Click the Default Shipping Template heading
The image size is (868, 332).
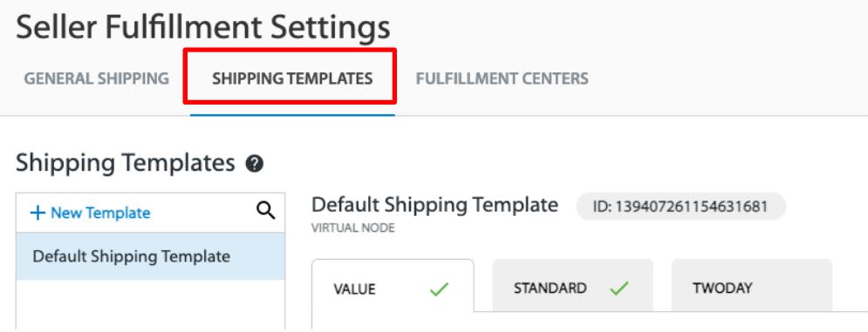pyautogui.click(x=434, y=205)
